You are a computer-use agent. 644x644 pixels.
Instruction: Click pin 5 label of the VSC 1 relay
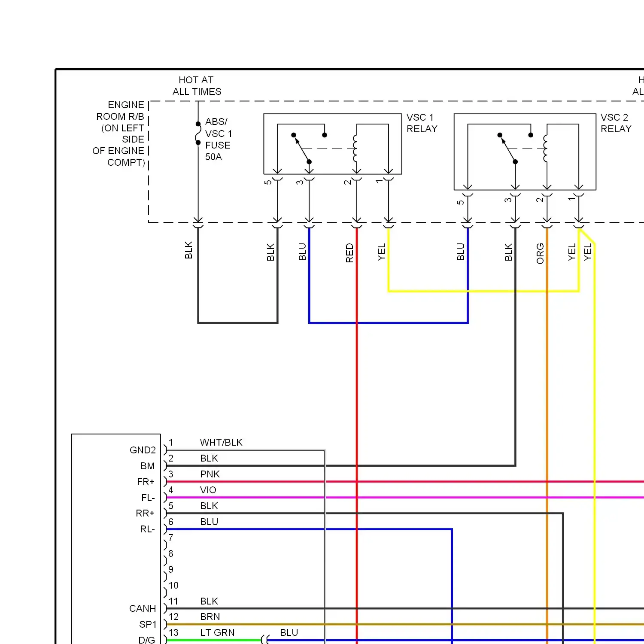(x=268, y=182)
